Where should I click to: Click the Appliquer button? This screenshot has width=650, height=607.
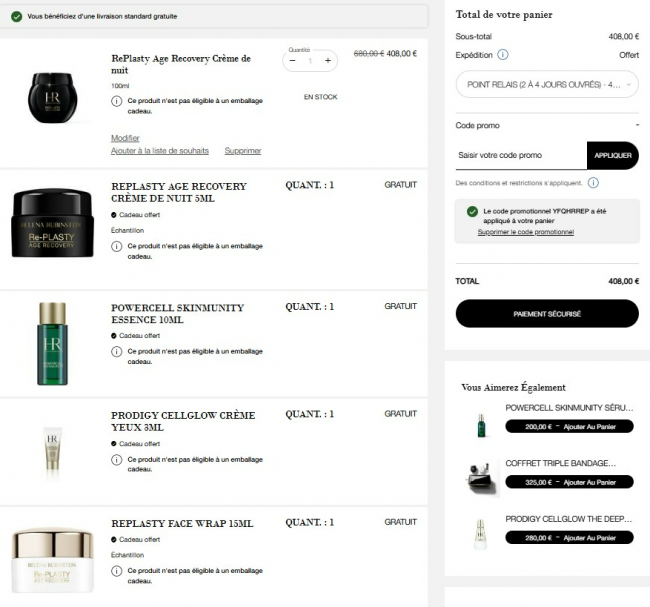(x=613, y=155)
